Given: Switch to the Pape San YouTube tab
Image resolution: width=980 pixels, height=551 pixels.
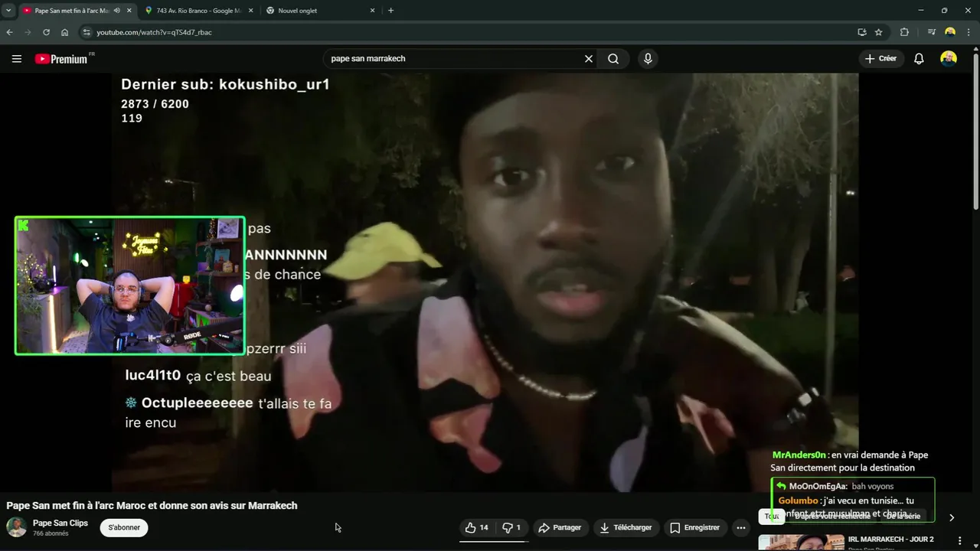Looking at the screenshot, I should pyautogui.click(x=71, y=11).
